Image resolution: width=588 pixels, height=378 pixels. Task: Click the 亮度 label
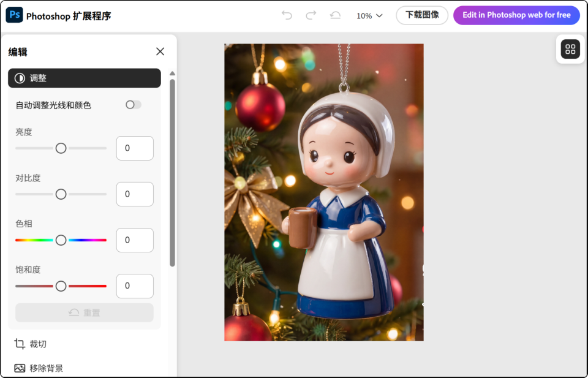(24, 132)
